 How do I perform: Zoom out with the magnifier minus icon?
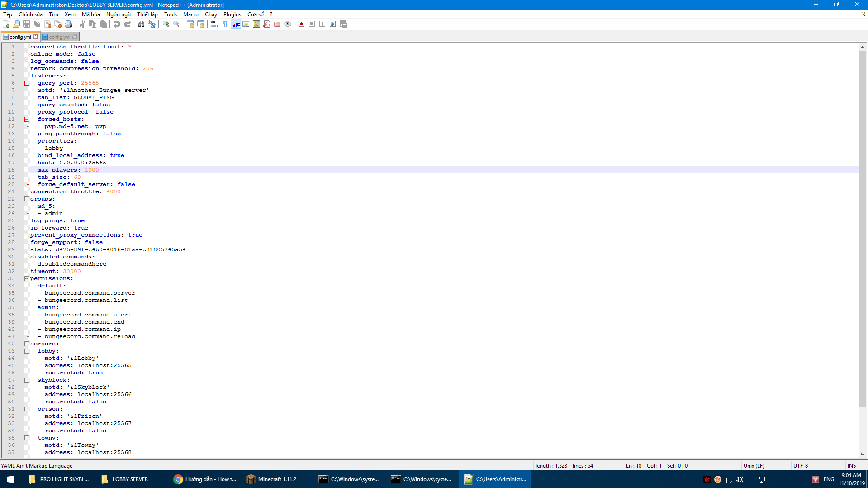coord(176,24)
